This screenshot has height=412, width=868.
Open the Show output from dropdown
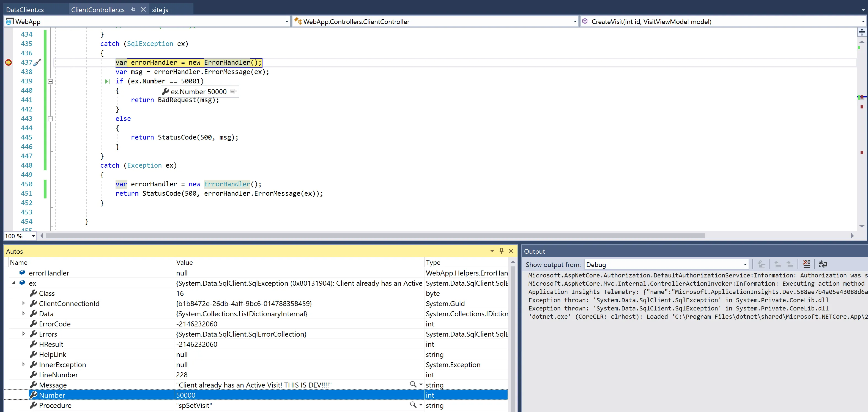point(745,265)
